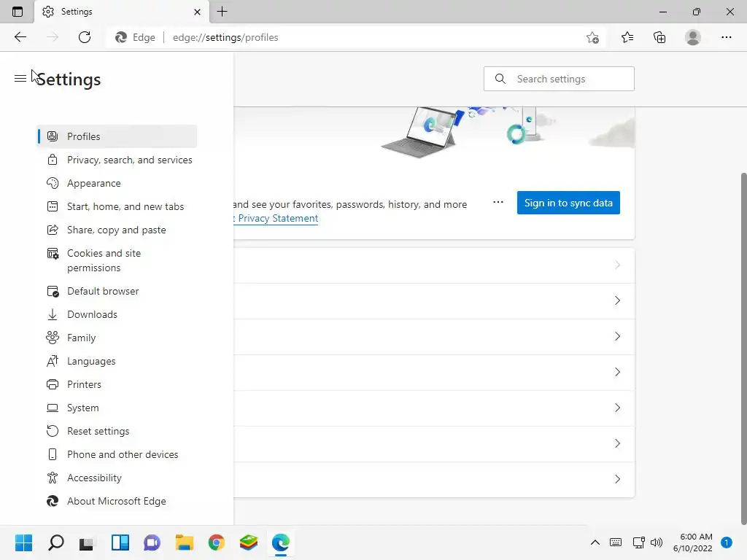Click the Privacy lock icon

point(53,160)
